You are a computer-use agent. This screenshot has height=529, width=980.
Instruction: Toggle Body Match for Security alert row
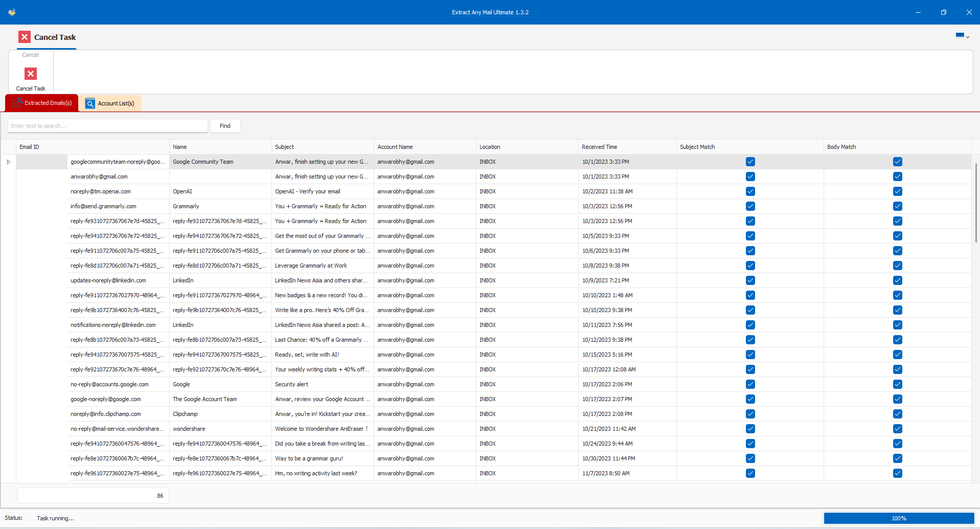coord(898,384)
